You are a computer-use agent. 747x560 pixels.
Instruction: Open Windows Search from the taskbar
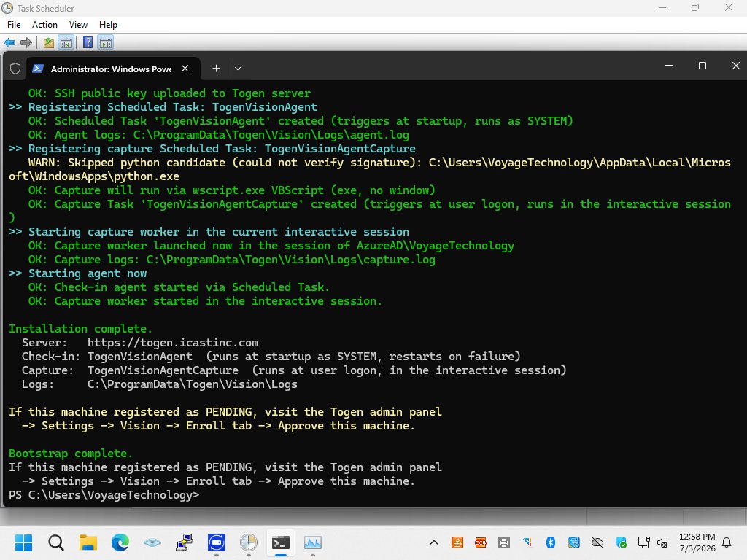click(55, 542)
